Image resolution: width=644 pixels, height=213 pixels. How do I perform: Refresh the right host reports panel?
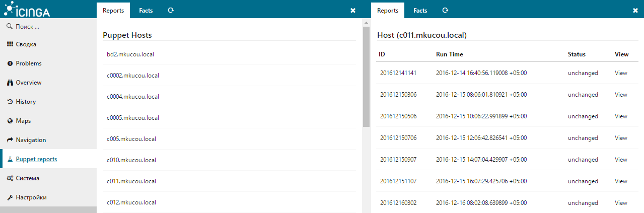(445, 10)
